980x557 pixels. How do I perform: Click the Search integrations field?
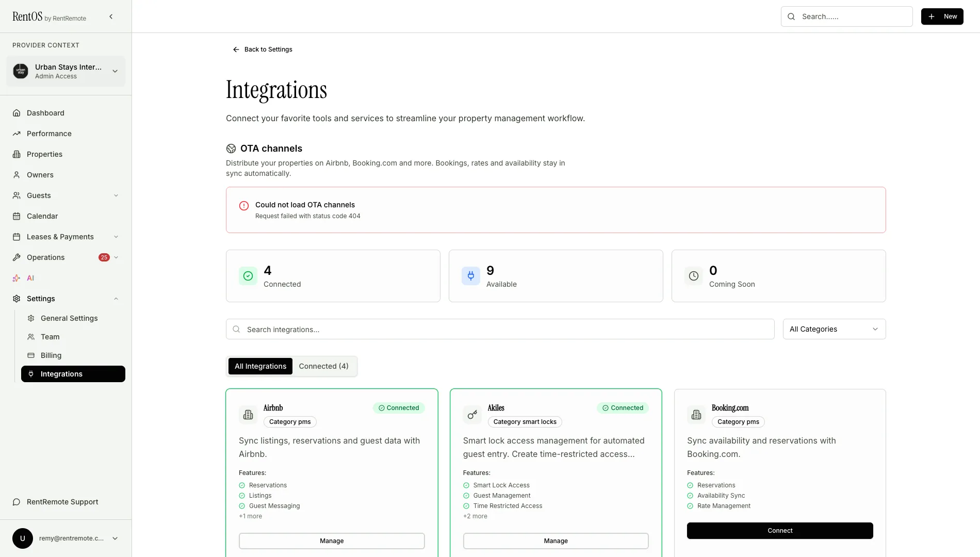500,329
